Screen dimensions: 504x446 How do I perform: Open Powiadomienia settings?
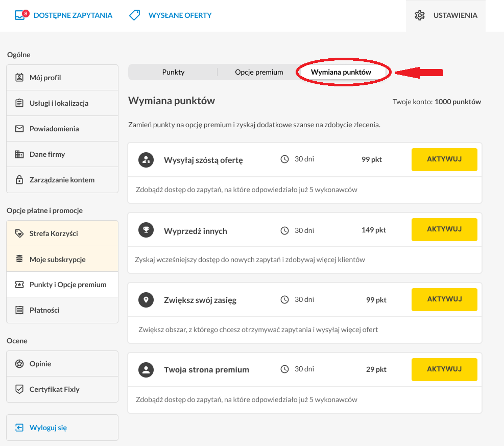pos(62,129)
